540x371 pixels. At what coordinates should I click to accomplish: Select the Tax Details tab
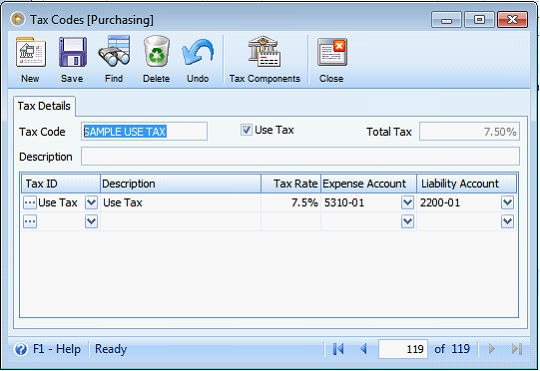pos(44,106)
